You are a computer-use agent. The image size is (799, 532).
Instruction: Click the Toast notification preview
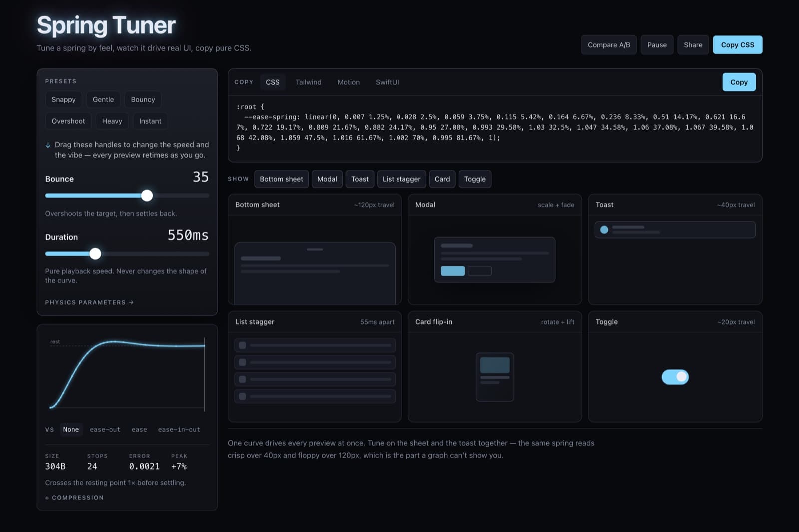pyautogui.click(x=675, y=230)
